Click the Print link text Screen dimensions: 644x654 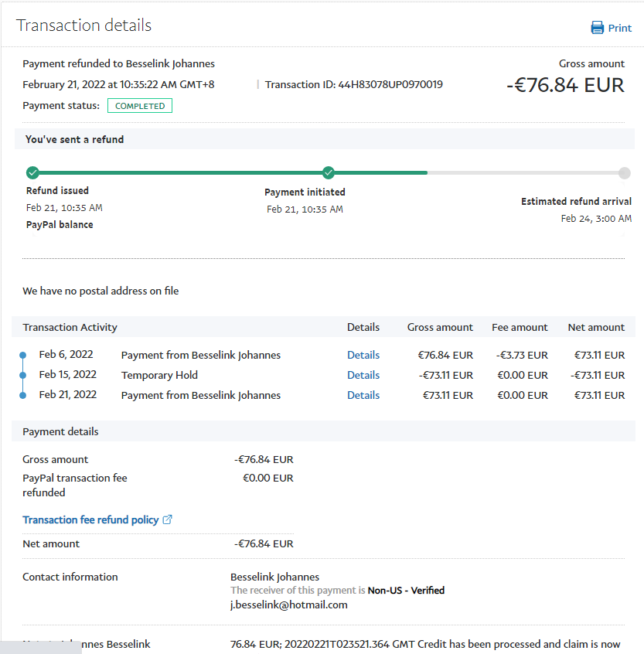[x=619, y=28]
